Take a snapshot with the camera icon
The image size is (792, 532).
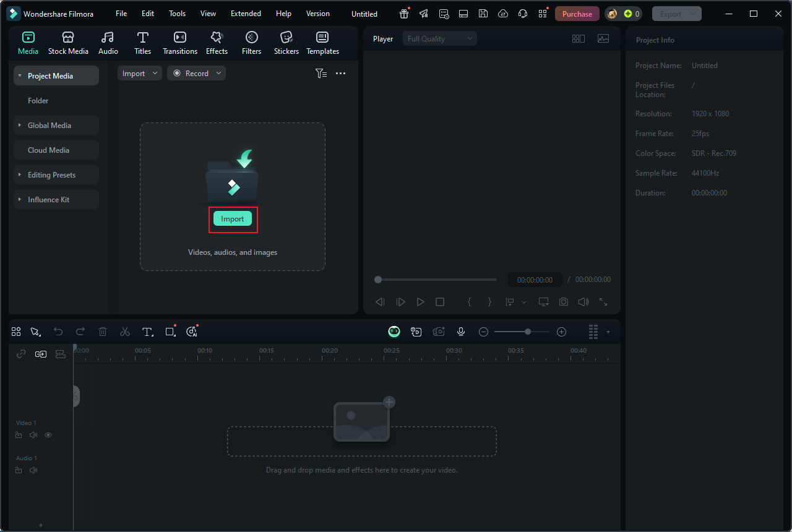point(563,301)
